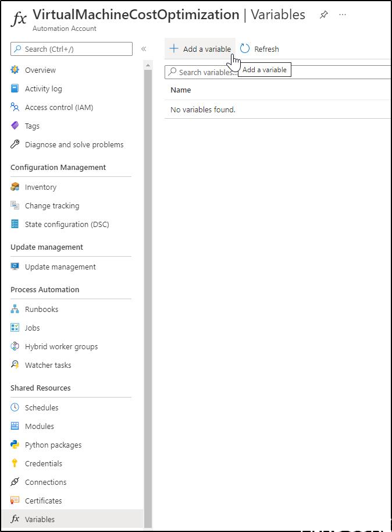Screen dimensions: 392x532
Task: Click the Jobs icon
Action: (15, 328)
